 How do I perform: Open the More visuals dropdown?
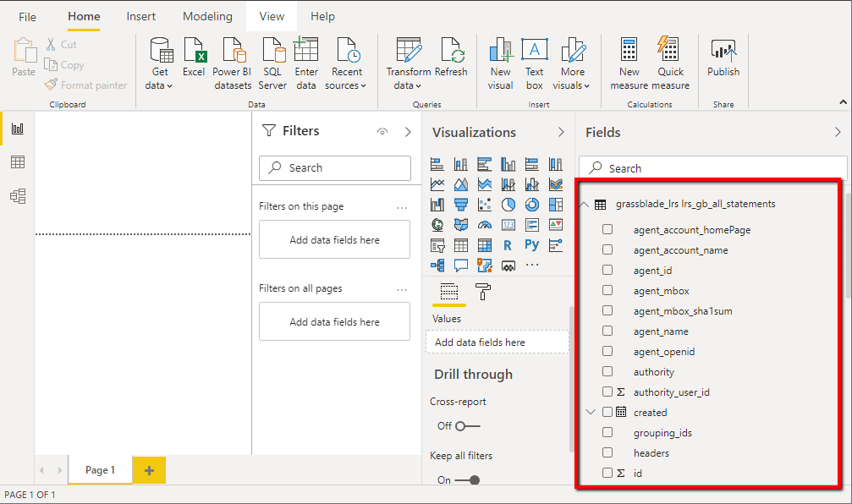click(572, 63)
